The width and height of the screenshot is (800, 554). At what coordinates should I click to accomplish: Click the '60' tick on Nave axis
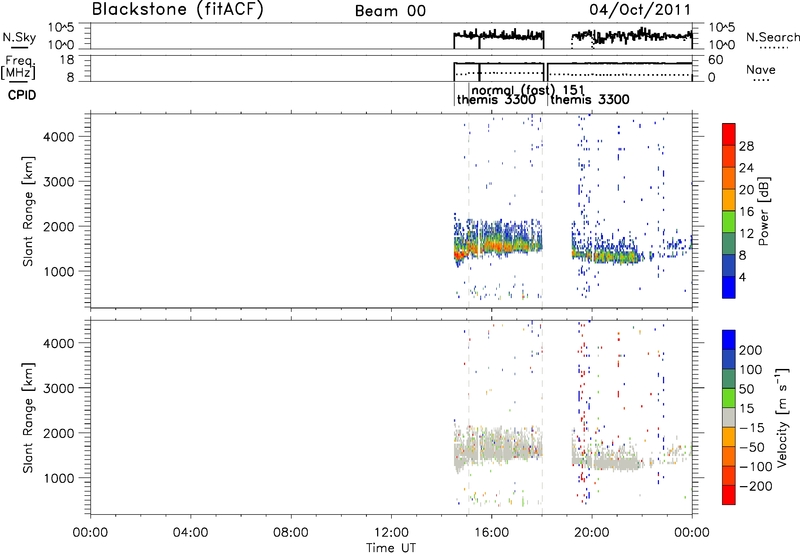pyautogui.click(x=715, y=60)
